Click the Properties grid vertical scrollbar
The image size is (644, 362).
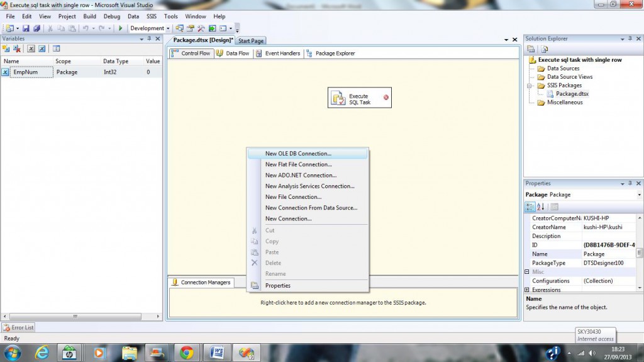click(x=640, y=252)
